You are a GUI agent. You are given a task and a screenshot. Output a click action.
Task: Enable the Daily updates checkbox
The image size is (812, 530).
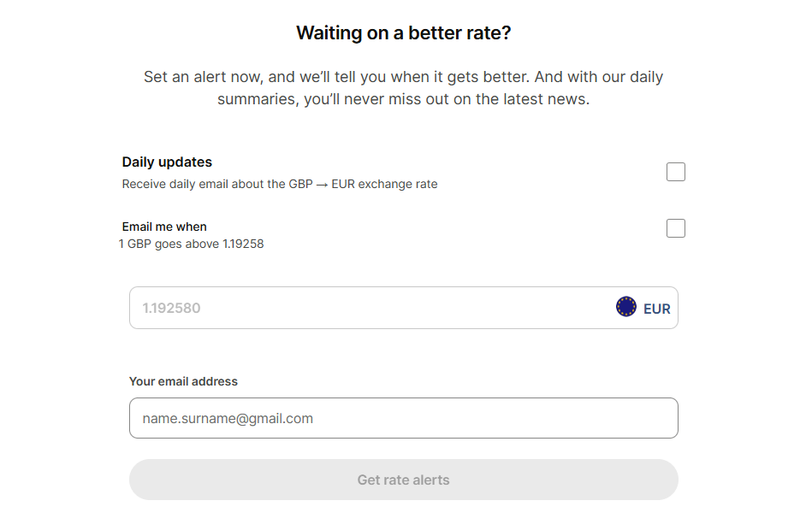pos(676,172)
